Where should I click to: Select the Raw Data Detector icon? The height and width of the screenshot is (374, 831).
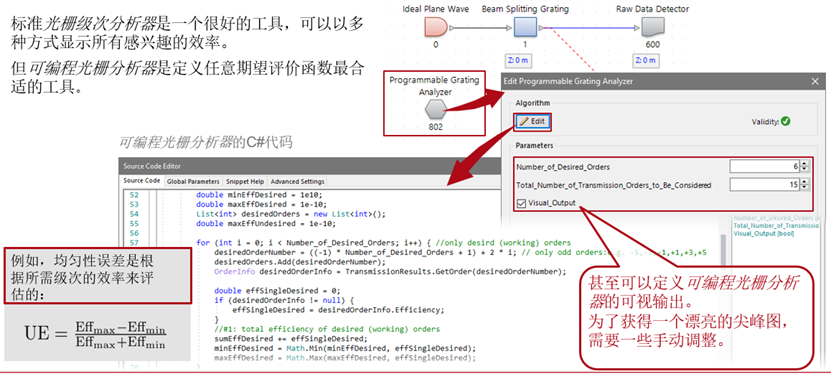[652, 26]
